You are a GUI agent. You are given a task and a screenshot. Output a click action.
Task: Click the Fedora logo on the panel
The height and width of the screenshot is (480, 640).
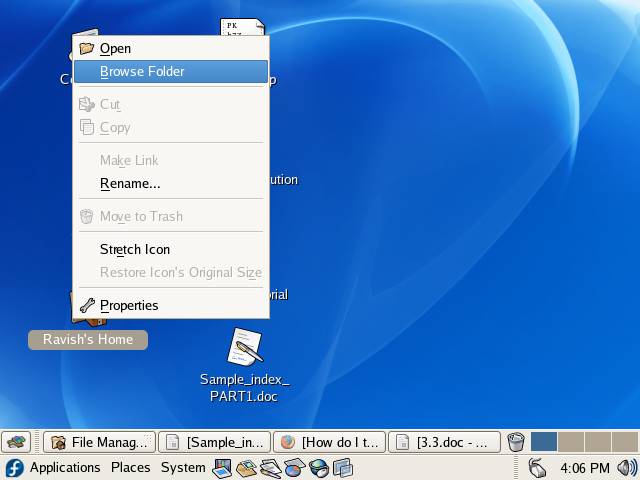pyautogui.click(x=14, y=468)
